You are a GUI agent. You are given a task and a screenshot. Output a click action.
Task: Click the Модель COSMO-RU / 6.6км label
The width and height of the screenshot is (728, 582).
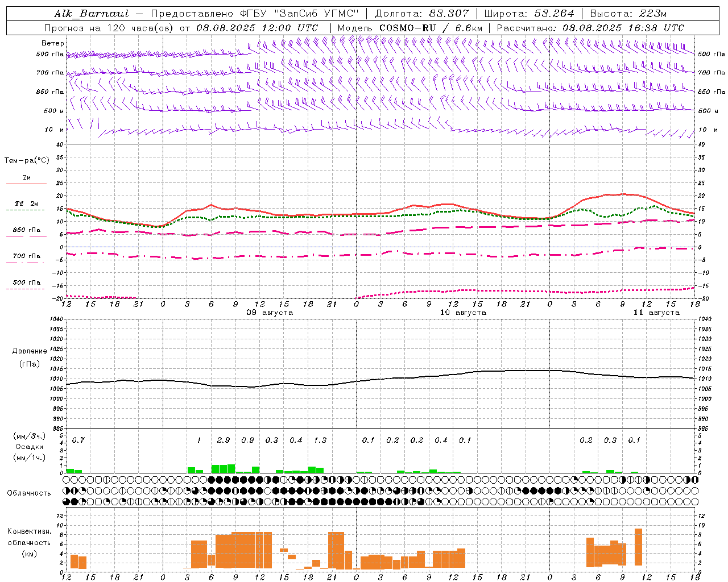pos(409,28)
